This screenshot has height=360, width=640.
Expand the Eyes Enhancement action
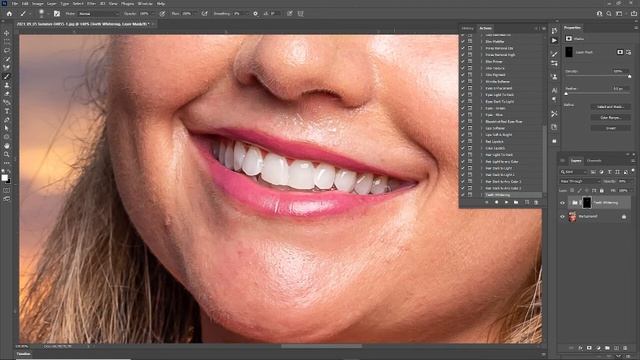pyautogui.click(x=482, y=88)
